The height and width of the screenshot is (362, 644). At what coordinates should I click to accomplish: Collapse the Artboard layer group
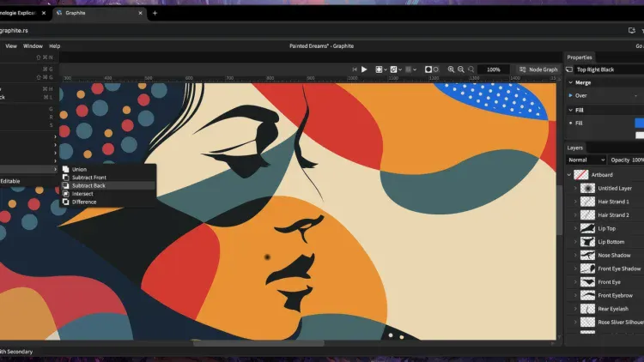coord(569,174)
